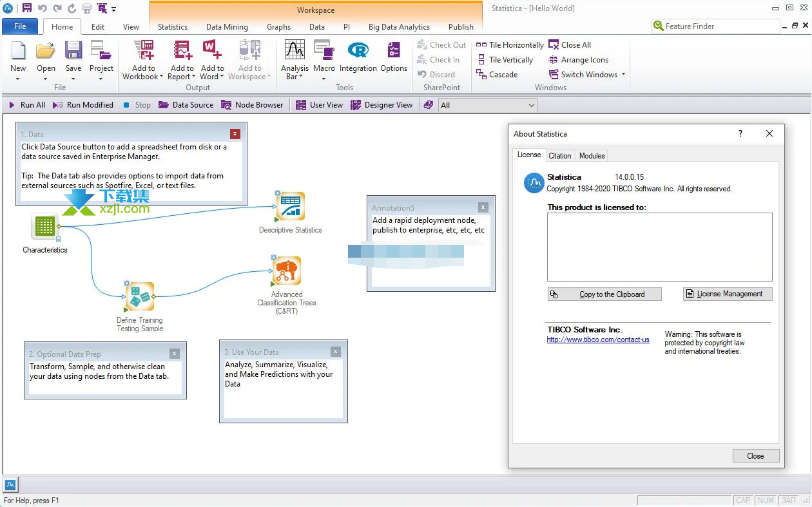The image size is (812, 507).
Task: Click the undo icon in title bar
Action: [x=42, y=8]
